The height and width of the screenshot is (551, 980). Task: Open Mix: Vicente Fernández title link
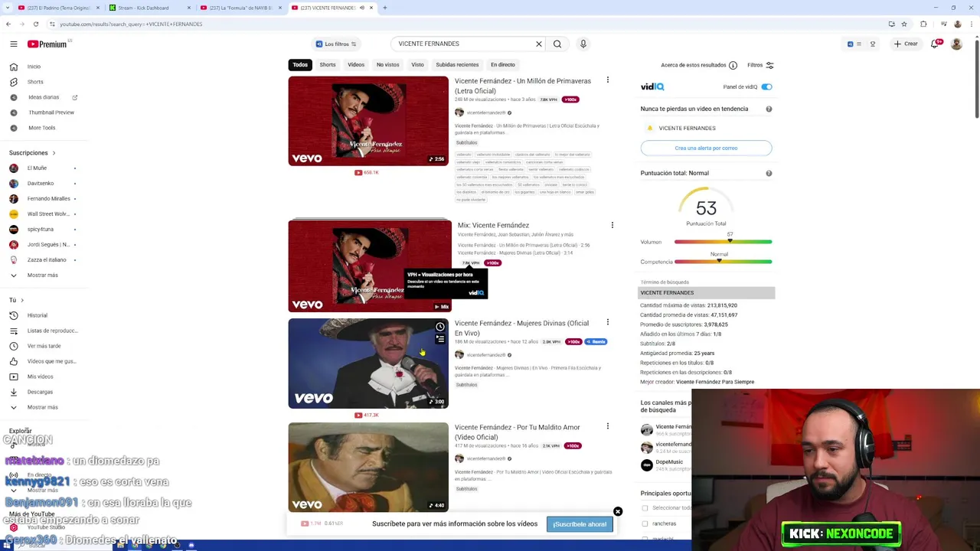[493, 225]
